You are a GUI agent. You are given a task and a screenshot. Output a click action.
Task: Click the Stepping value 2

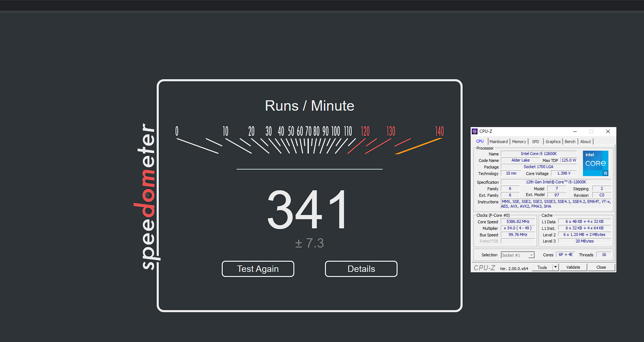point(602,189)
